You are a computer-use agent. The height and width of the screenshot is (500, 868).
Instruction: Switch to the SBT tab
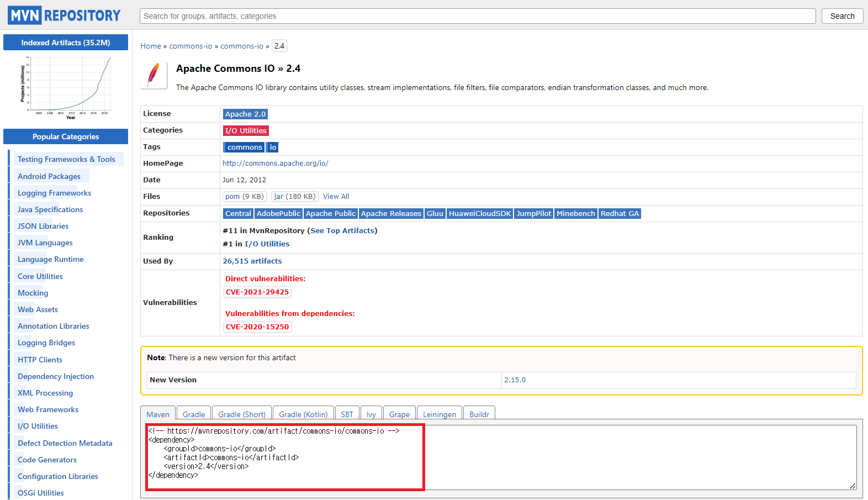click(347, 414)
